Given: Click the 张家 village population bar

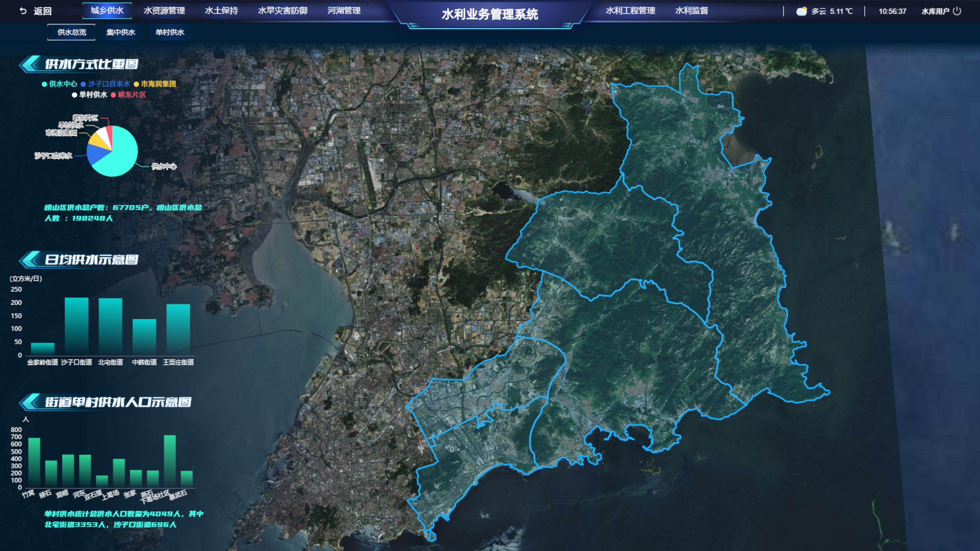Looking at the screenshot, I should click(136, 479).
